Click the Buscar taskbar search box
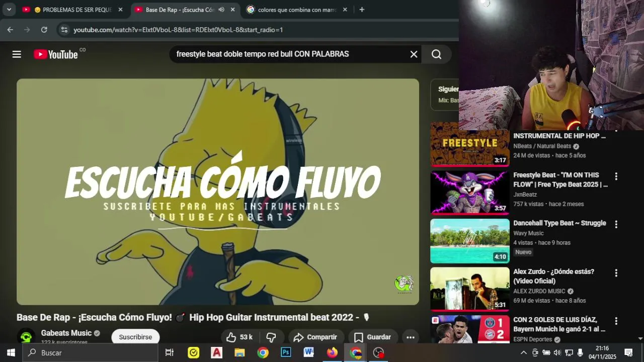This screenshot has width=644, height=362. [x=91, y=352]
